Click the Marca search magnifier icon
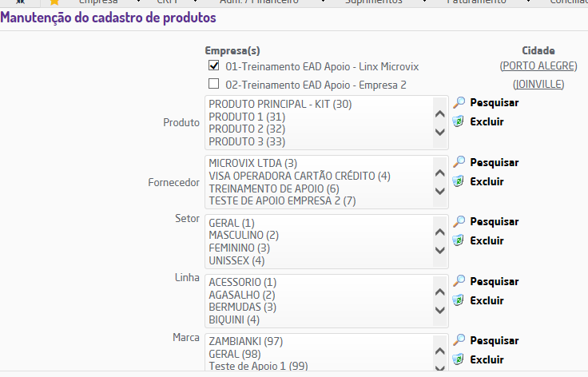The image size is (588, 377). tap(459, 340)
